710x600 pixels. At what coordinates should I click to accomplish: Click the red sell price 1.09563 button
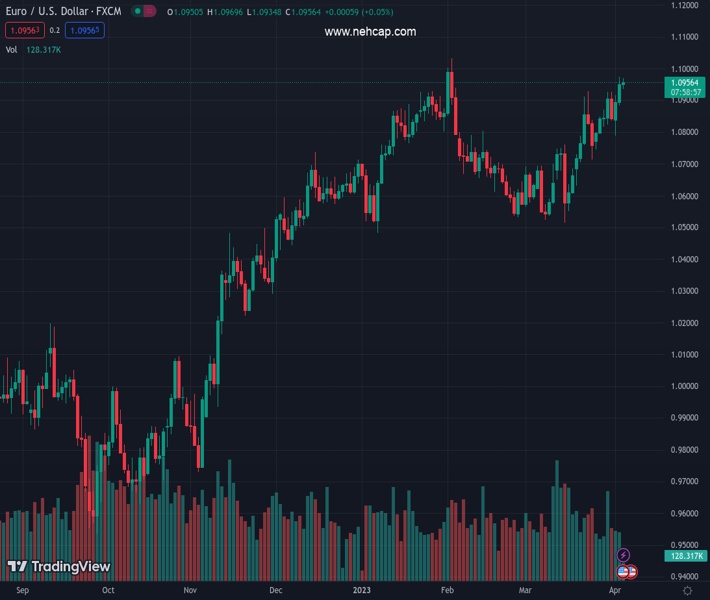click(x=24, y=31)
